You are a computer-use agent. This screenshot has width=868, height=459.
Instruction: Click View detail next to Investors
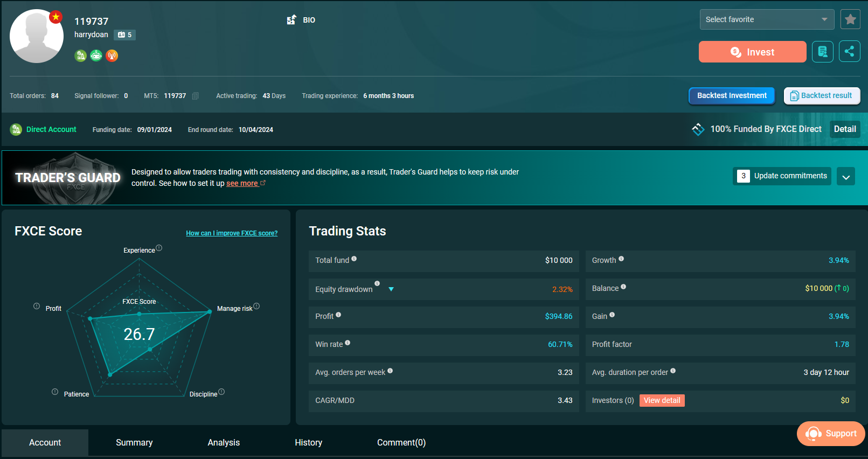[662, 400]
